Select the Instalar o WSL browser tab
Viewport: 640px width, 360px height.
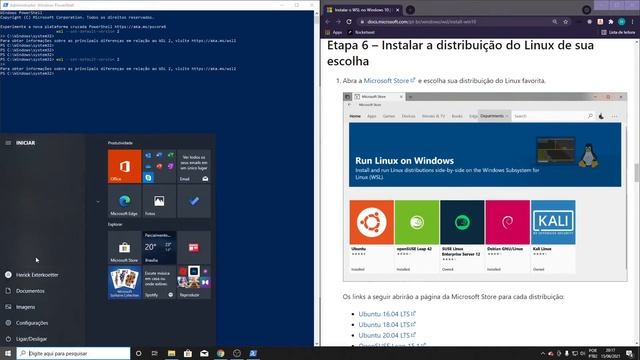click(x=362, y=10)
